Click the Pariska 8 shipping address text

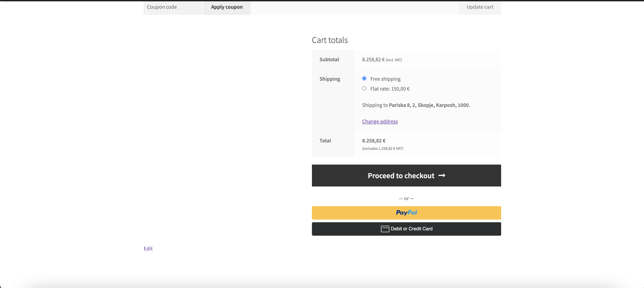click(429, 105)
